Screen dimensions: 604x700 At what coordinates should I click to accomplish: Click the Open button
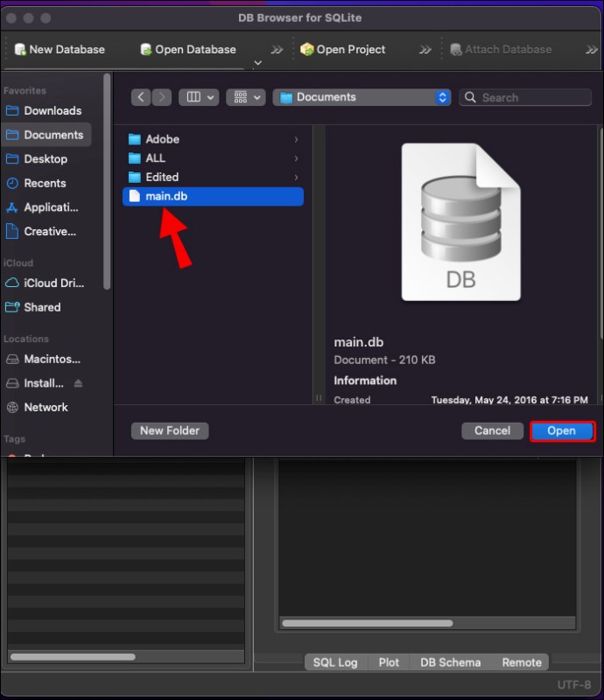(x=562, y=430)
